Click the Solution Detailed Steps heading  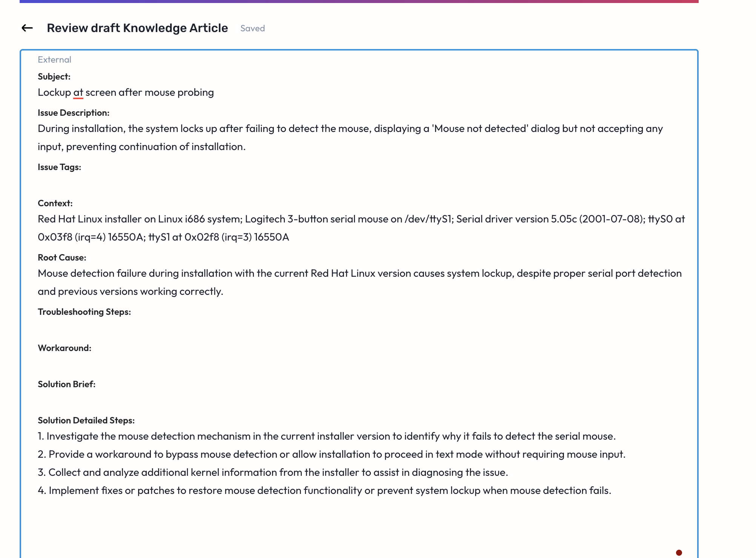(x=86, y=420)
